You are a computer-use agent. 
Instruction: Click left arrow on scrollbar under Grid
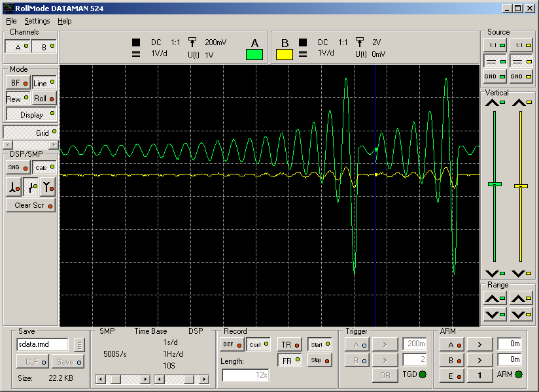(8, 144)
